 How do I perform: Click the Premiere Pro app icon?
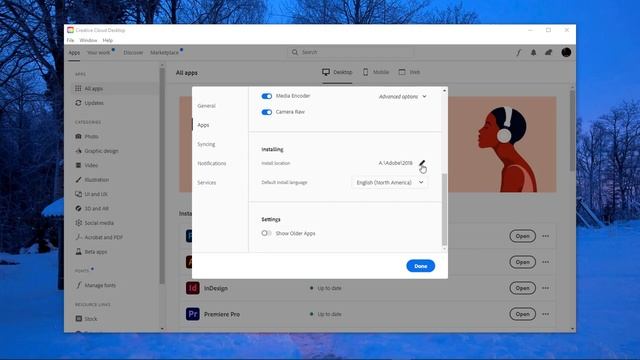point(193,314)
